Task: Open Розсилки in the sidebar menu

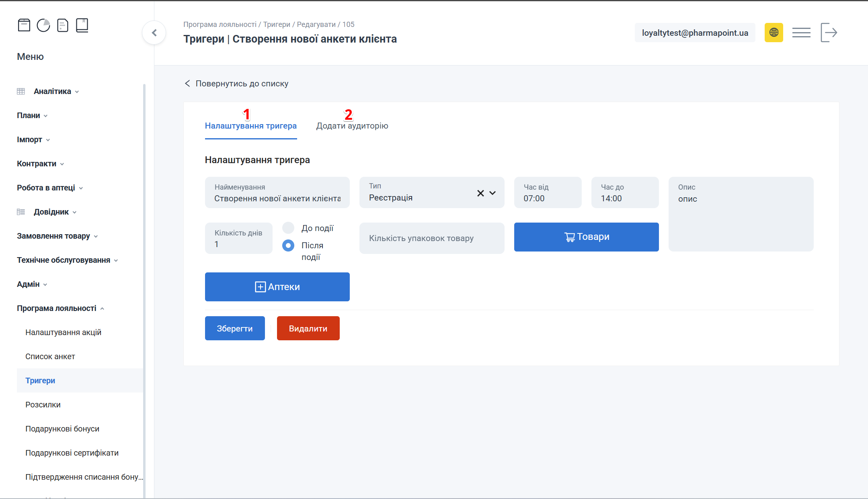Action: 43,405
